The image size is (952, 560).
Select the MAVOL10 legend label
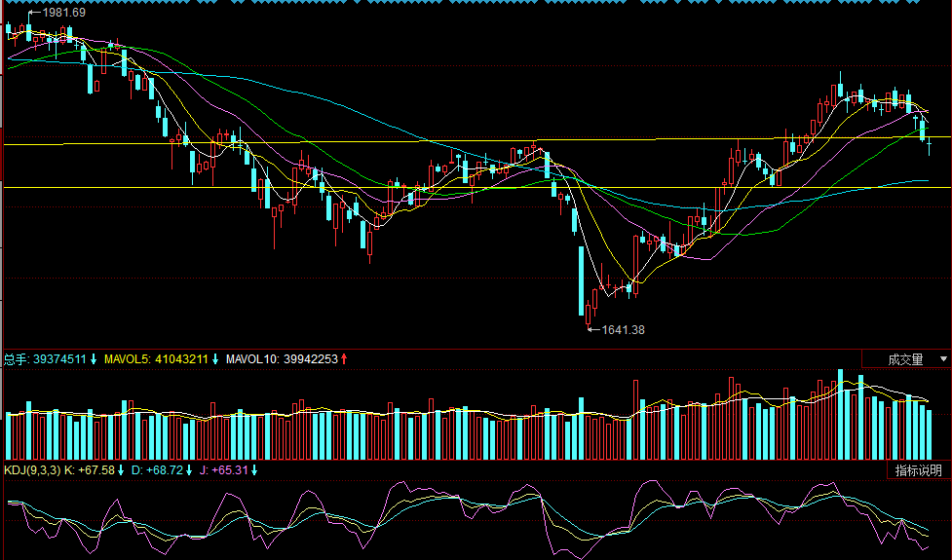point(251,359)
